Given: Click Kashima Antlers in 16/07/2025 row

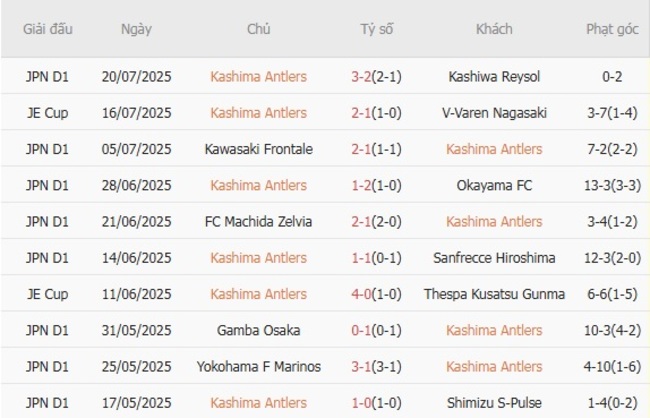Looking at the screenshot, I should [x=258, y=113].
